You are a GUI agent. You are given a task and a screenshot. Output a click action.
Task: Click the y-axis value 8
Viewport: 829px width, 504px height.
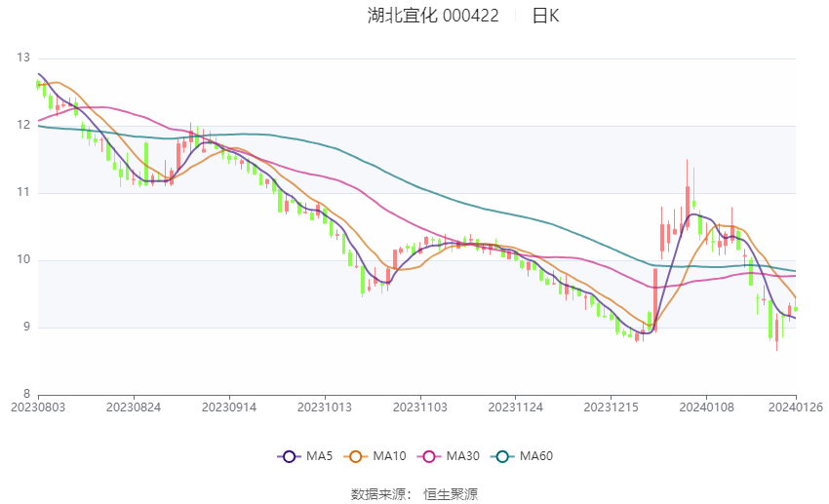(x=26, y=394)
